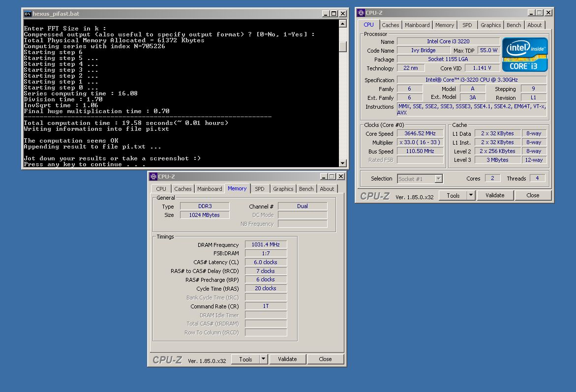
Task: Open Mainboard tab in Memory window
Action: point(210,189)
